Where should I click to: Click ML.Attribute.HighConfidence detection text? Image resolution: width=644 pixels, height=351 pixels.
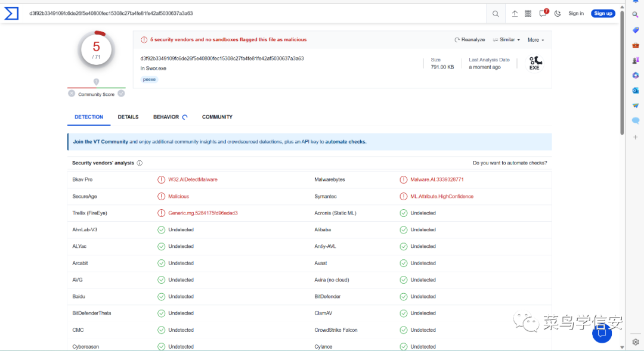442,196
